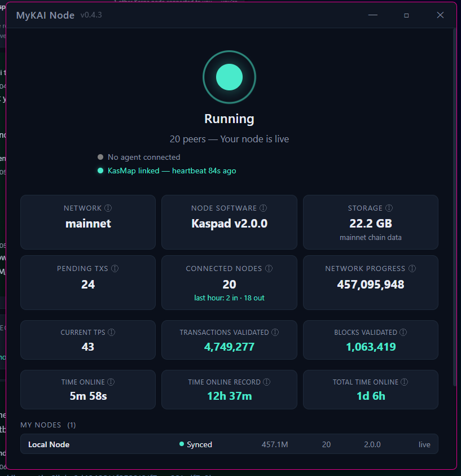This screenshot has height=476, width=461.
Task: Click the 'v0.4.3' version label in title bar
Action: pyautogui.click(x=91, y=15)
